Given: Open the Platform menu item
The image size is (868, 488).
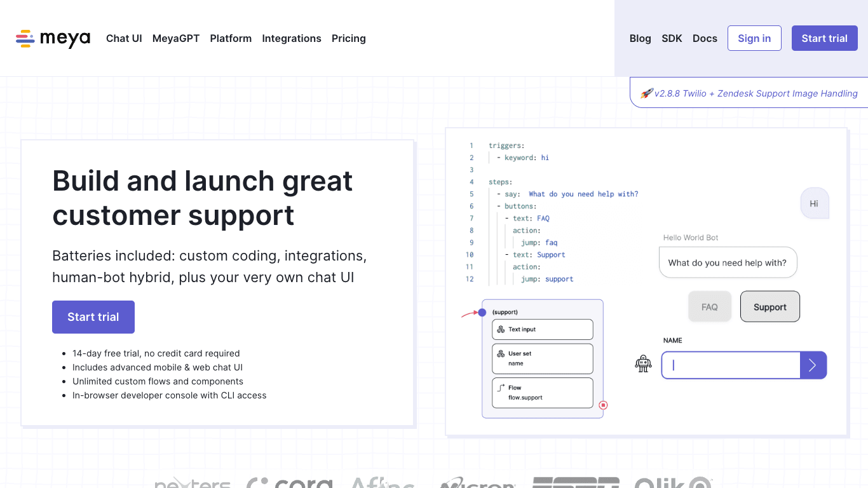Looking at the screenshot, I should tap(231, 38).
